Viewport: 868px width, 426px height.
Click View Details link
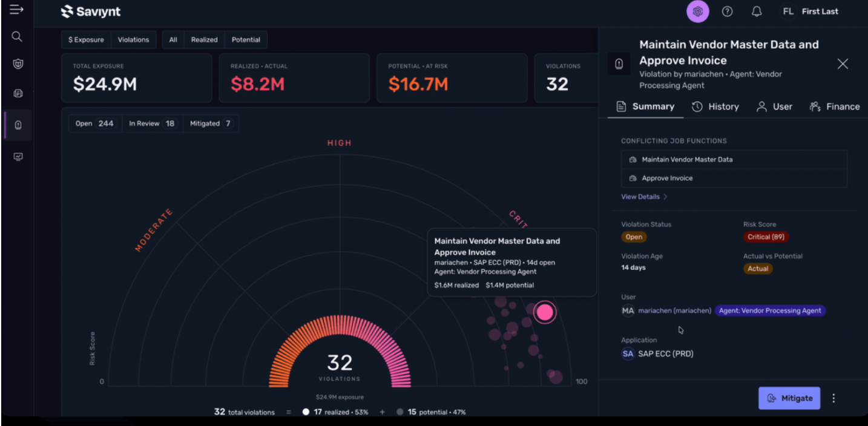click(640, 197)
